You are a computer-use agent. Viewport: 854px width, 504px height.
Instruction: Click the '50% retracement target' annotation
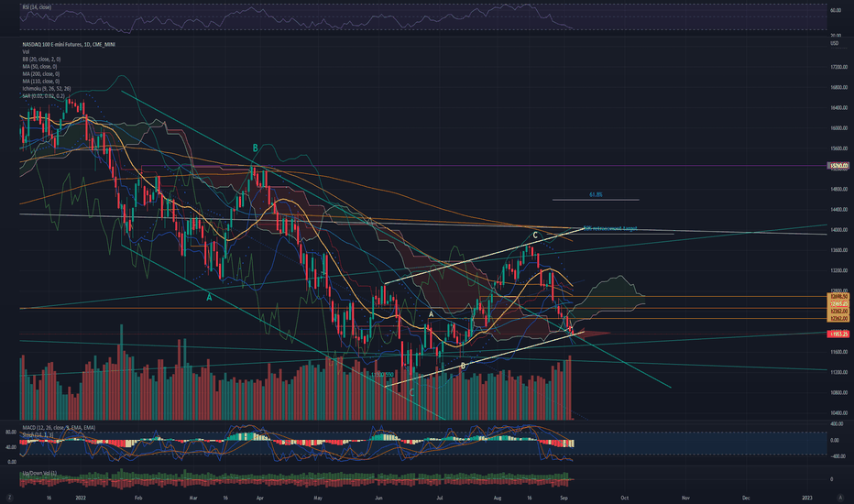(610, 228)
